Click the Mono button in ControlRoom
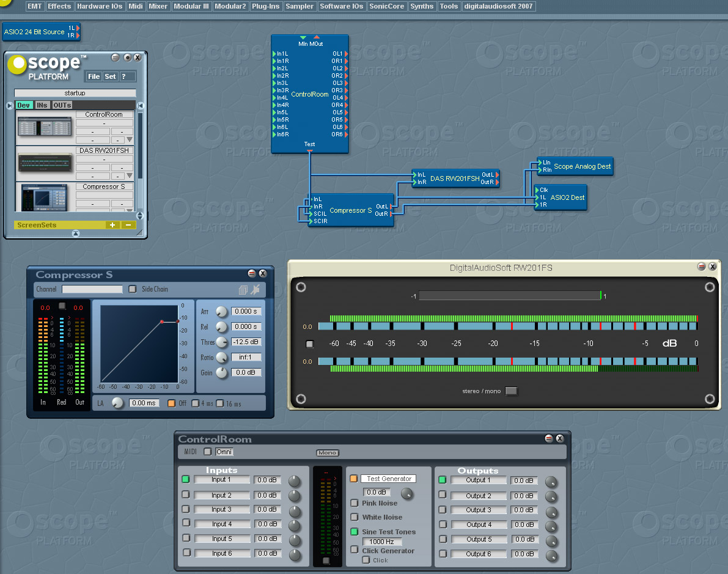The width and height of the screenshot is (728, 574). [x=327, y=452]
